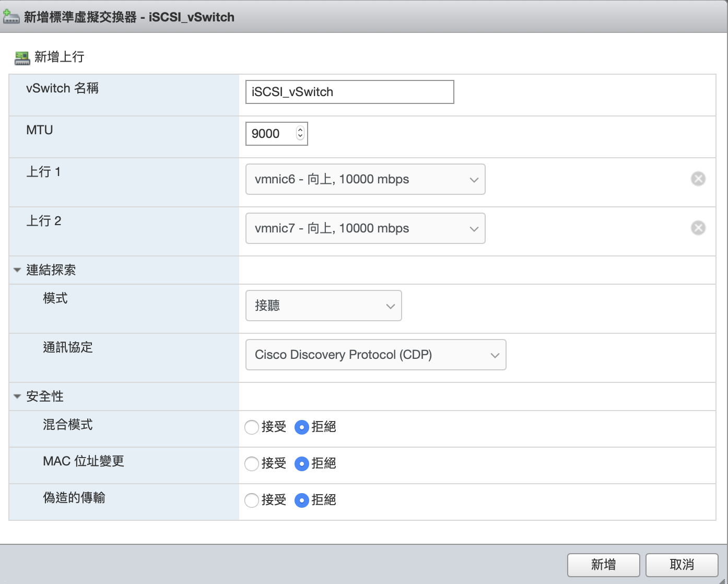Select Accept (接受) for MAC address changes
728x584 pixels.
pyautogui.click(x=252, y=464)
